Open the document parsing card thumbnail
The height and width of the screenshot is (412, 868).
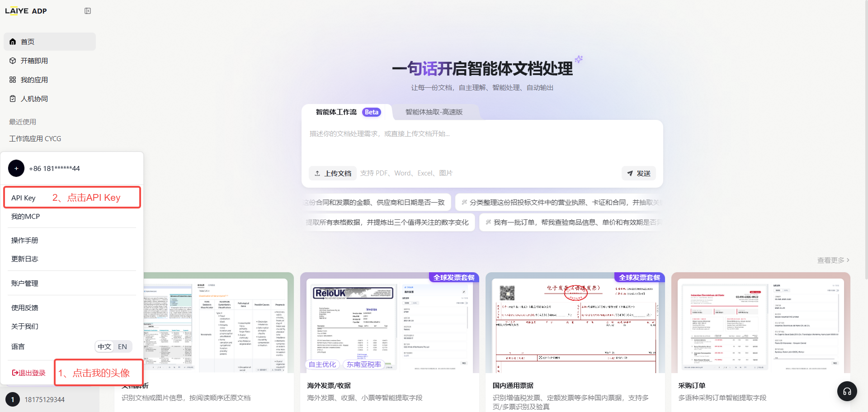click(x=219, y=322)
